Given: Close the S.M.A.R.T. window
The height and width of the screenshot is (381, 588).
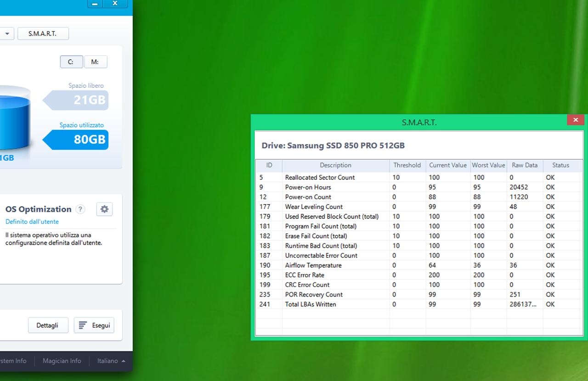Looking at the screenshot, I should (x=575, y=120).
